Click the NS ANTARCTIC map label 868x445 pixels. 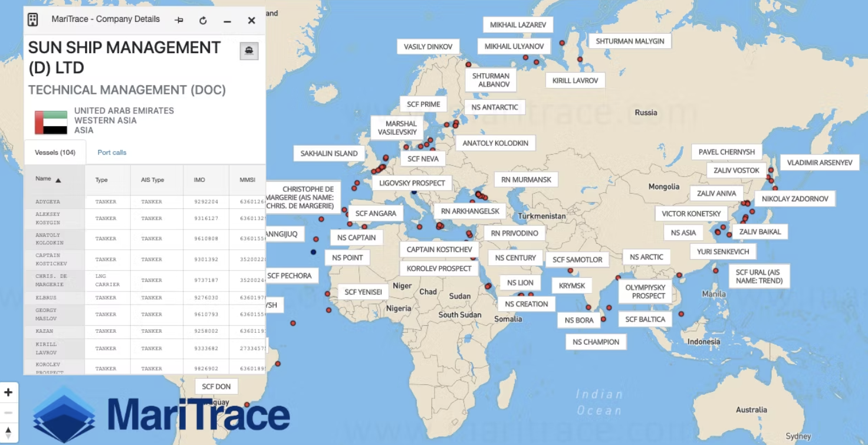[495, 107]
